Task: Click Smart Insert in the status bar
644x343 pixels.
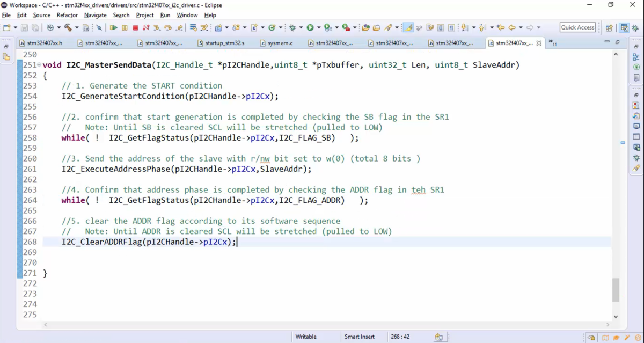Action: (359, 337)
